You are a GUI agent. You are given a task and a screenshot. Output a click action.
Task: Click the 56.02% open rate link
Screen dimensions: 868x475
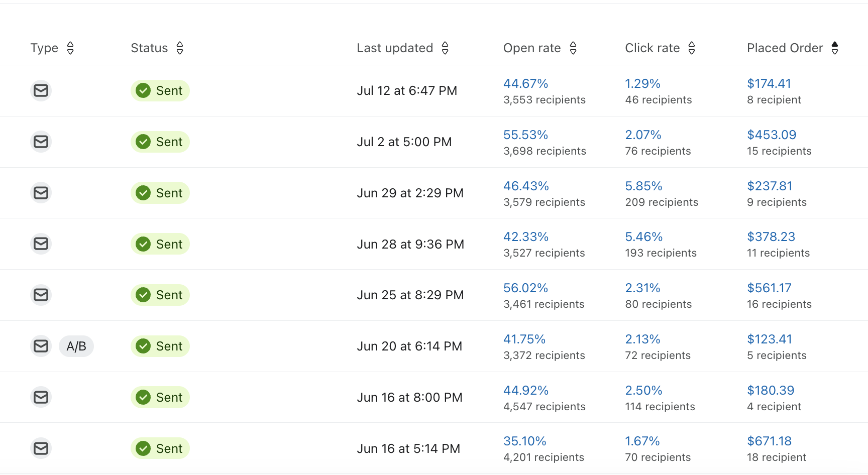(x=525, y=288)
